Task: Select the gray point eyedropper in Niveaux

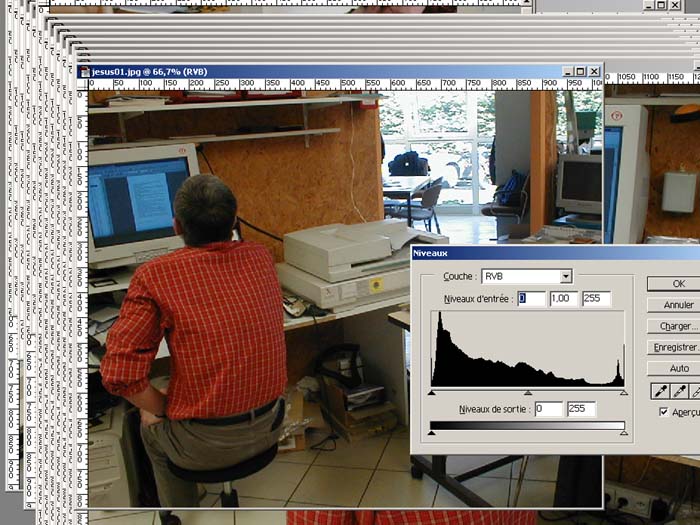Action: (679, 391)
